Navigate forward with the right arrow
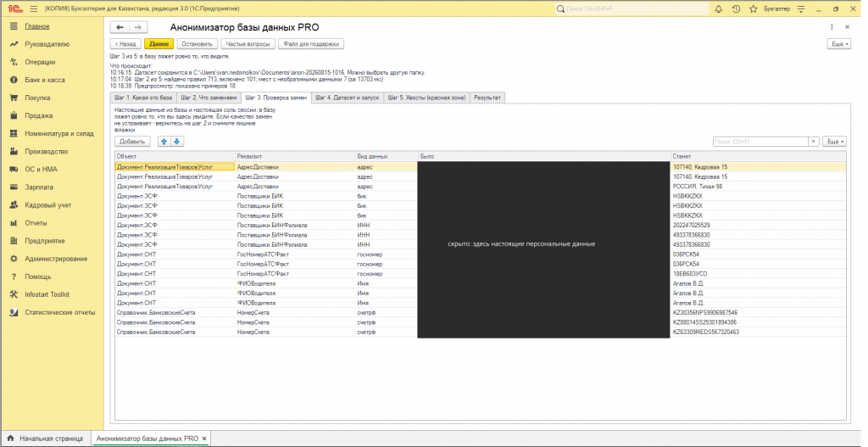The width and height of the screenshot is (868, 447). tap(138, 27)
